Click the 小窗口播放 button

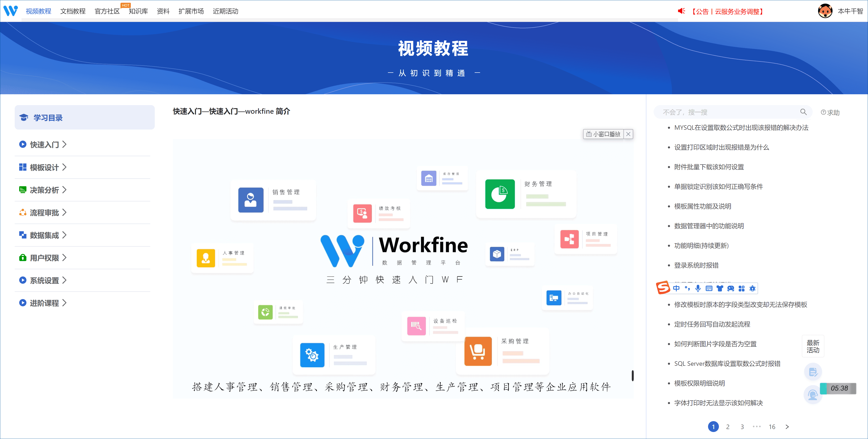tap(603, 134)
